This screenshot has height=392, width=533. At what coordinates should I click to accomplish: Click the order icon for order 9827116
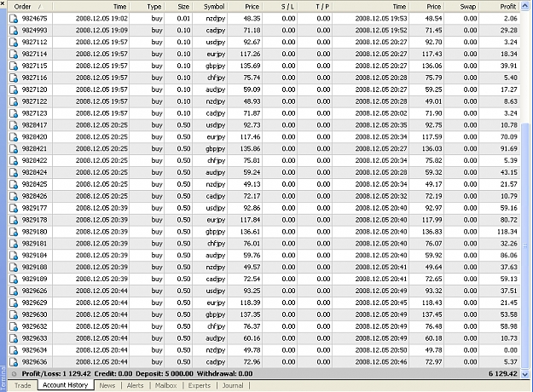pyautogui.click(x=14, y=78)
